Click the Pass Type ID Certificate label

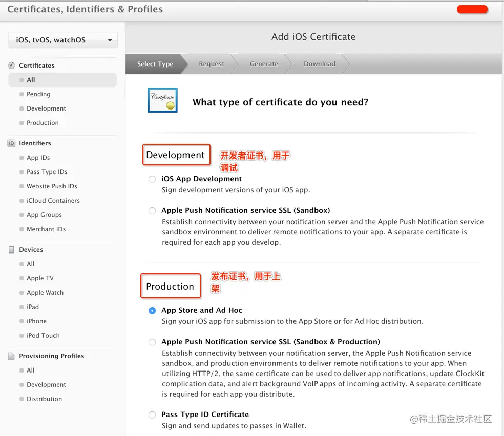pos(205,415)
